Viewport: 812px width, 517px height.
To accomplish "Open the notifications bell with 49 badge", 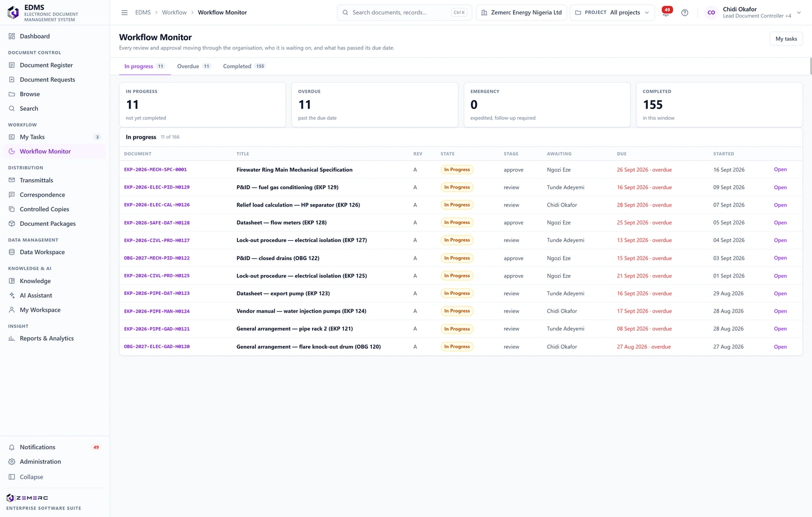I will click(x=667, y=12).
